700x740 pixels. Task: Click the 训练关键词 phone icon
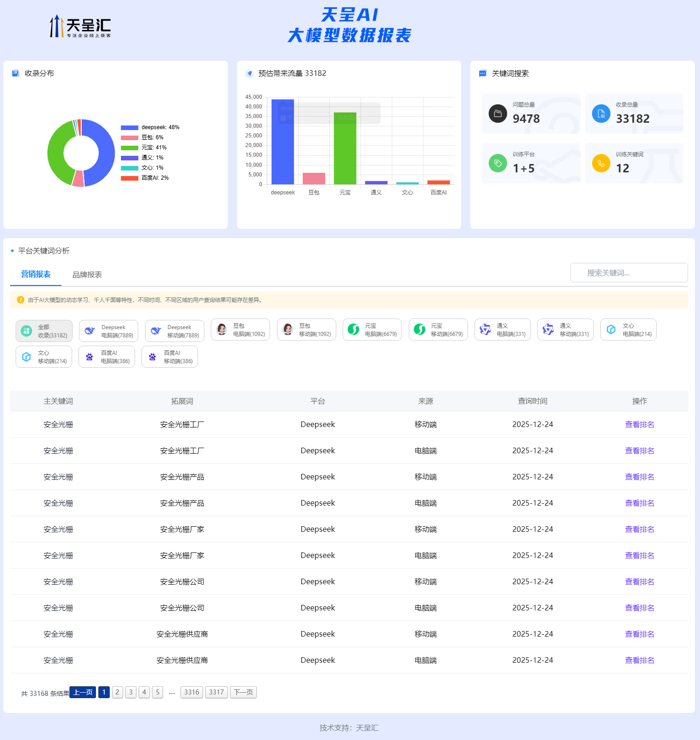pos(601,163)
